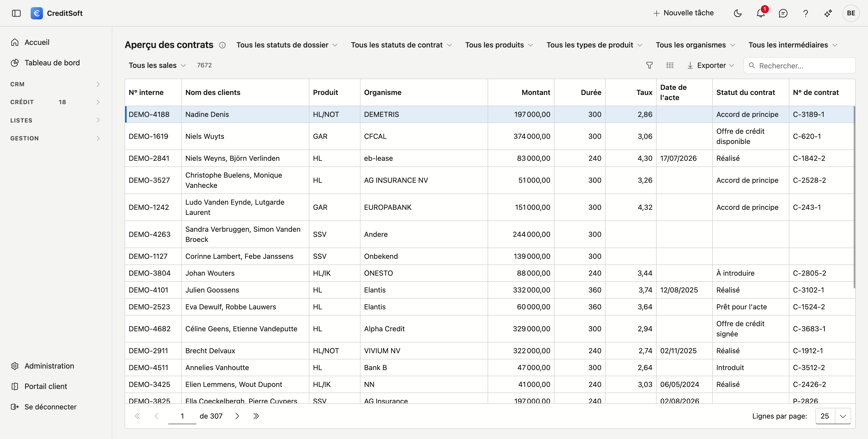
Task: Open the notifications bell
Action: [761, 13]
